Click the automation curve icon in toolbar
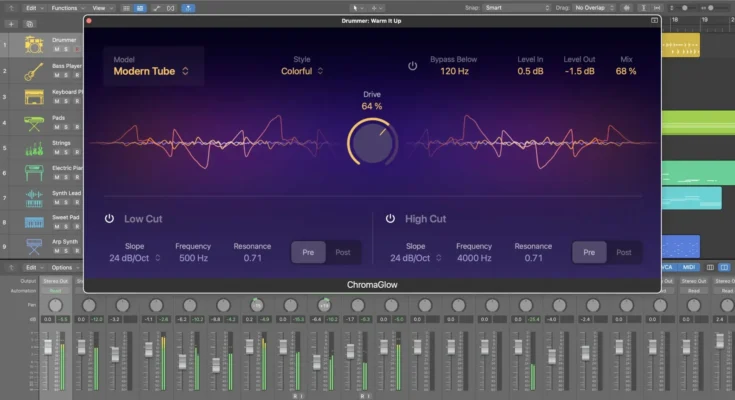735x400 pixels. [x=157, y=8]
